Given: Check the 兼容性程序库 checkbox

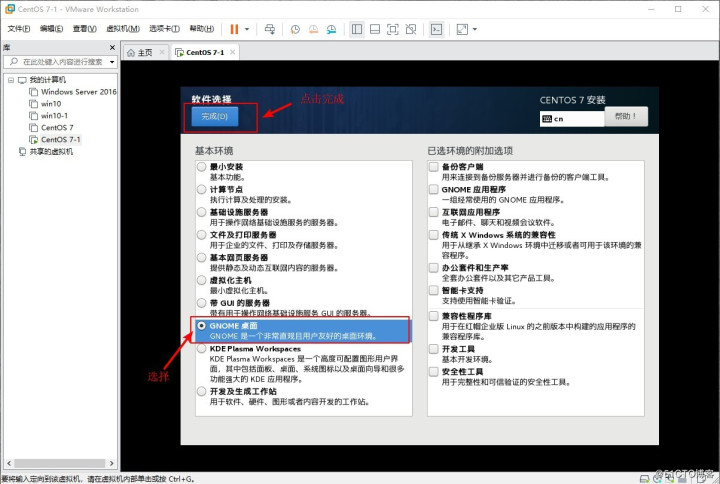Looking at the screenshot, I should (x=433, y=316).
